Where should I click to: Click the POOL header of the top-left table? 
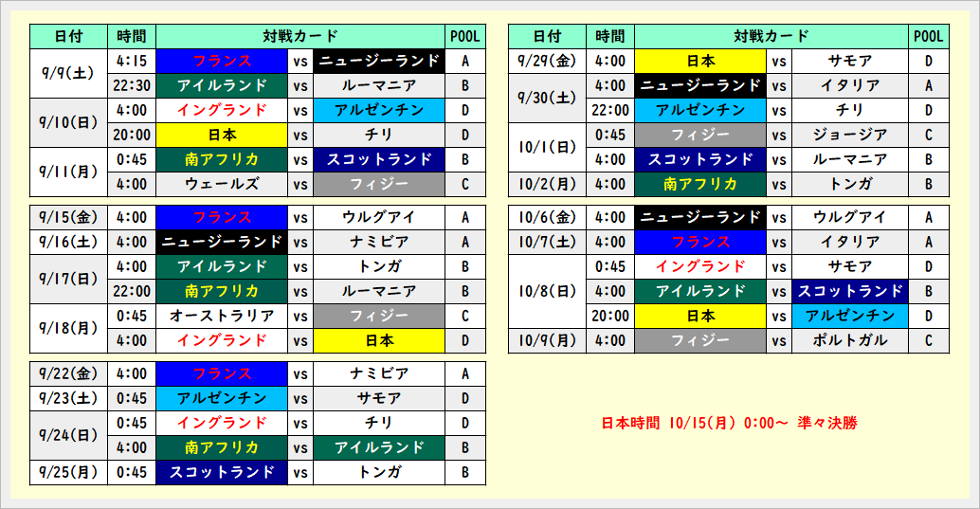click(x=465, y=36)
